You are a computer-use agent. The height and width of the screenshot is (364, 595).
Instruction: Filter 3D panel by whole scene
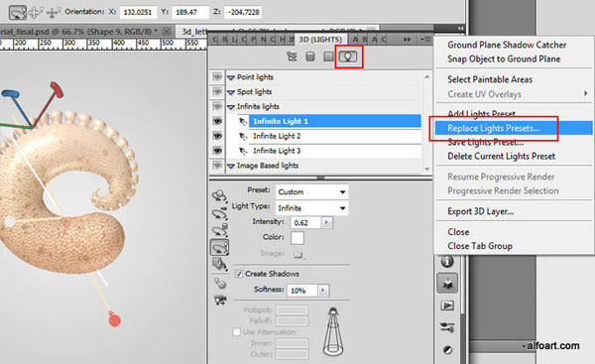[x=292, y=57]
